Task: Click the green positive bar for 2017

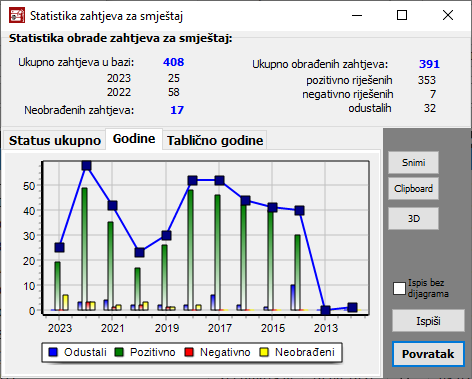Action: (217, 253)
